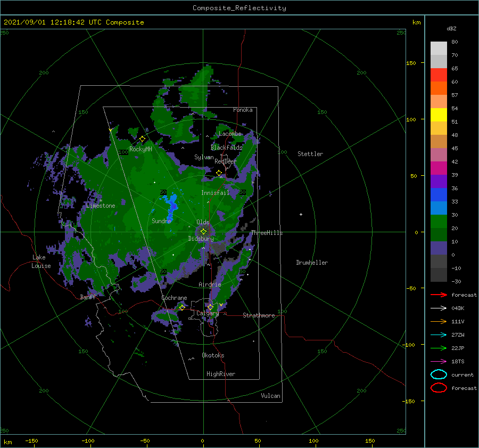Click the 2021/09/01 12:18:42 UTC timestamp

pyautogui.click(x=74, y=22)
